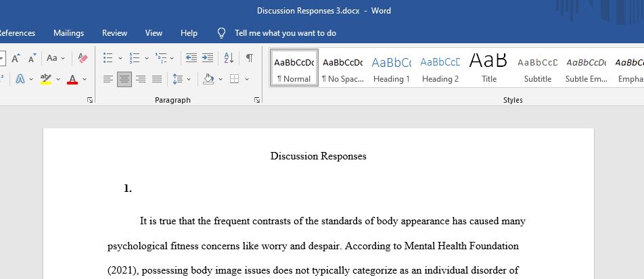Open the Font dialog launcher
Screen dimensions: 644x279
coord(90,100)
